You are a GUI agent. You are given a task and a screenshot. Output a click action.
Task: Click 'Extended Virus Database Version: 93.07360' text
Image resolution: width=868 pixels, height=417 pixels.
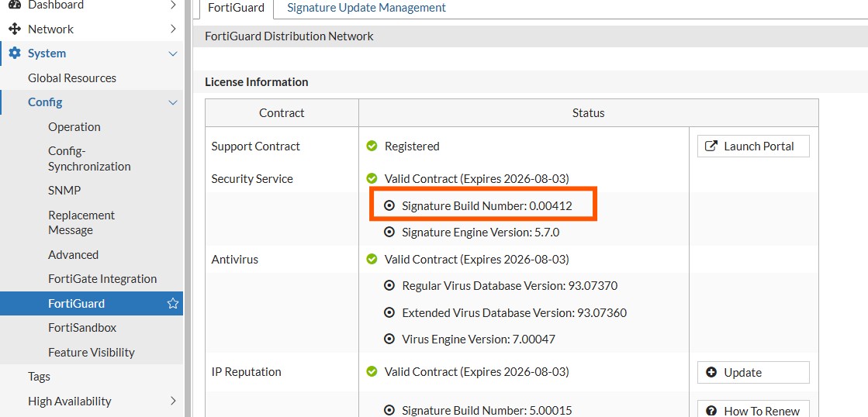click(514, 312)
